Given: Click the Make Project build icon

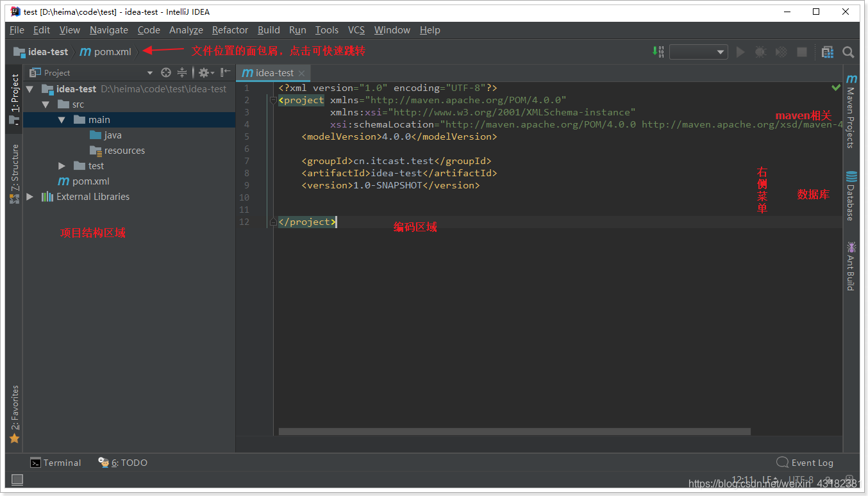Looking at the screenshot, I should 658,52.
